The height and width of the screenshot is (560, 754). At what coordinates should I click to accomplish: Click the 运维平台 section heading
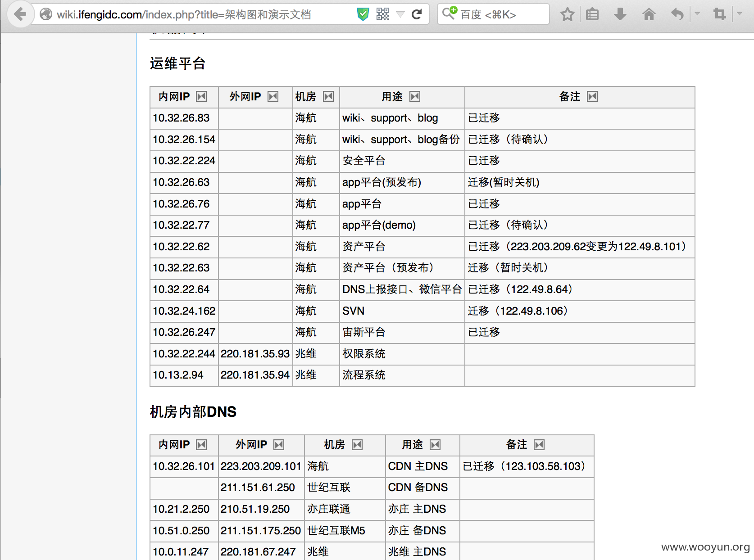(177, 63)
